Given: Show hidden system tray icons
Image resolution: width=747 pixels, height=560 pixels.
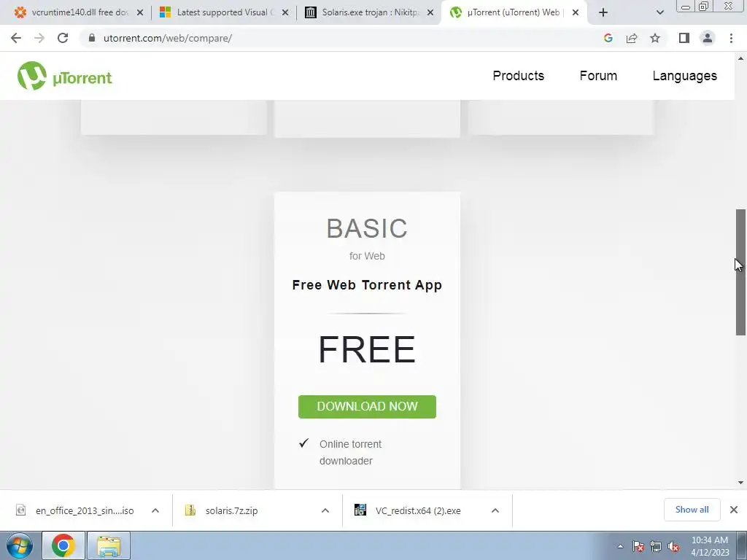Looking at the screenshot, I should tap(620, 546).
